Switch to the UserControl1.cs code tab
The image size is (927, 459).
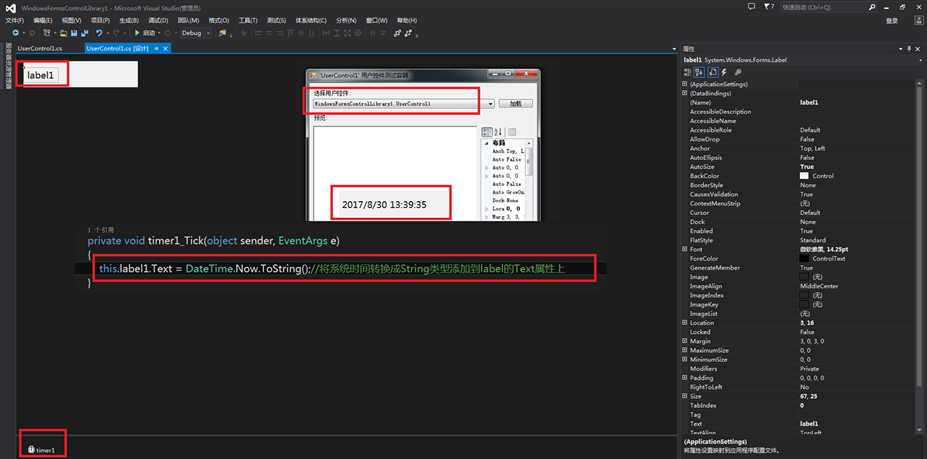coord(40,49)
